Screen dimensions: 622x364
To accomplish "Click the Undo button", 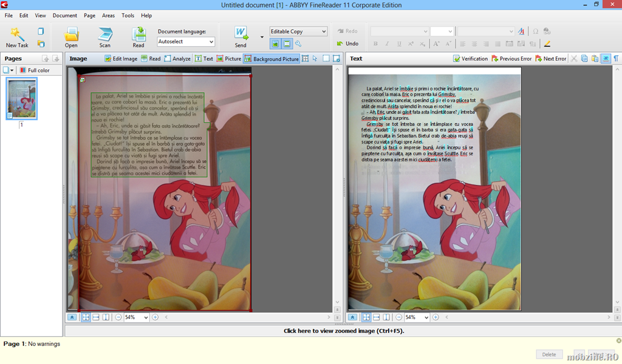I will click(347, 44).
